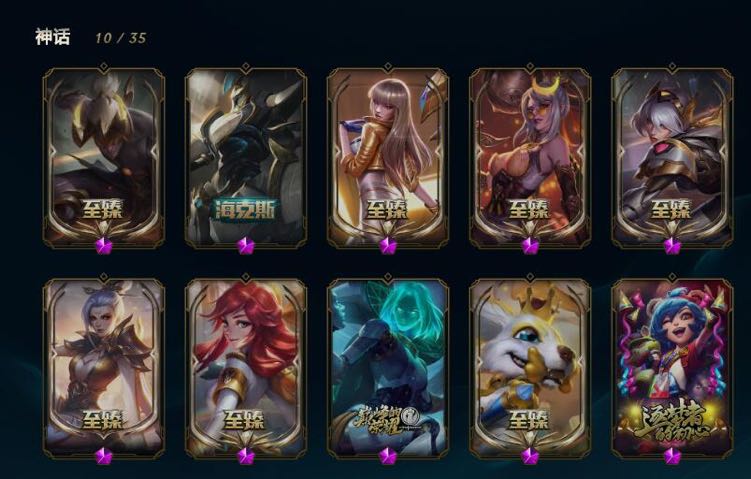
Task: Click purple gem under the crescent-moon crown card
Action: pos(530,246)
